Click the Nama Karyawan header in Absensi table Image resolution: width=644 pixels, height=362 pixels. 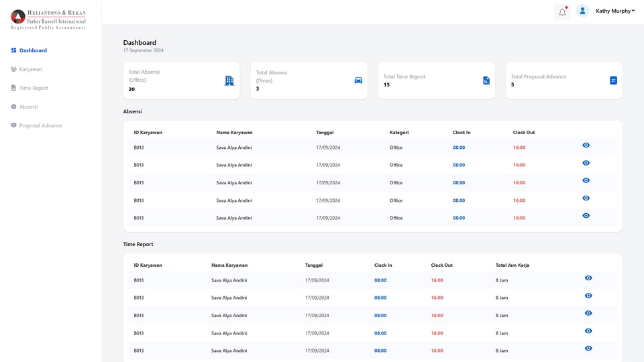coord(234,133)
